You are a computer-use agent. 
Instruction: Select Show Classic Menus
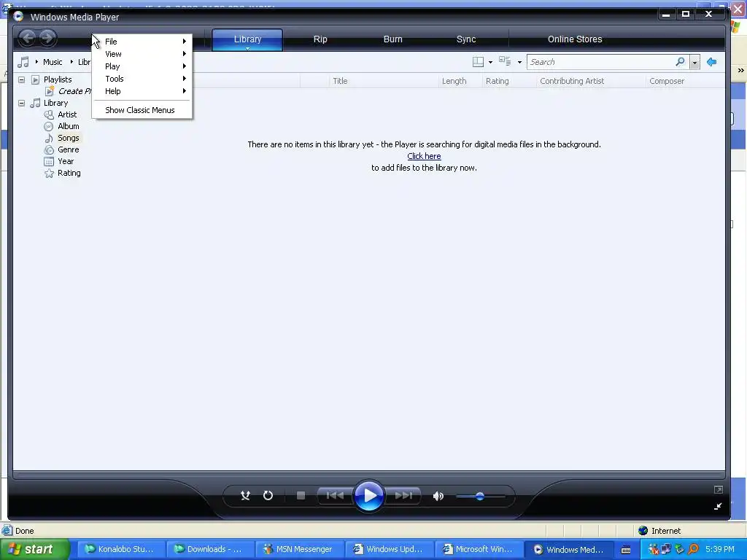pos(142,110)
